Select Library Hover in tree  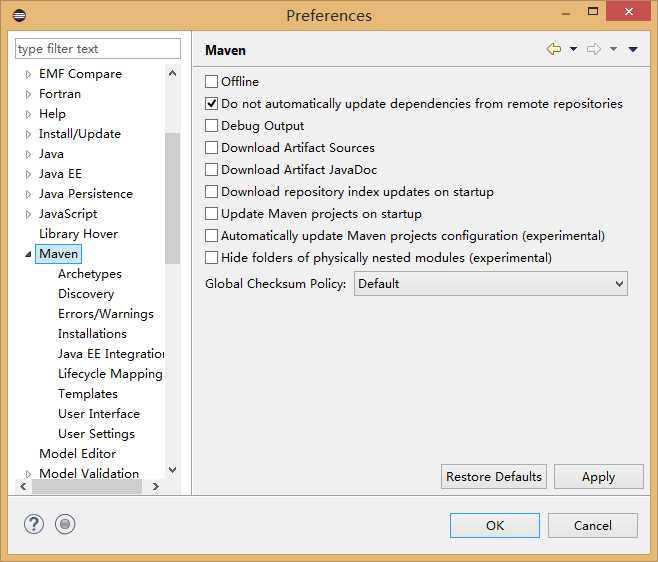coord(78,234)
